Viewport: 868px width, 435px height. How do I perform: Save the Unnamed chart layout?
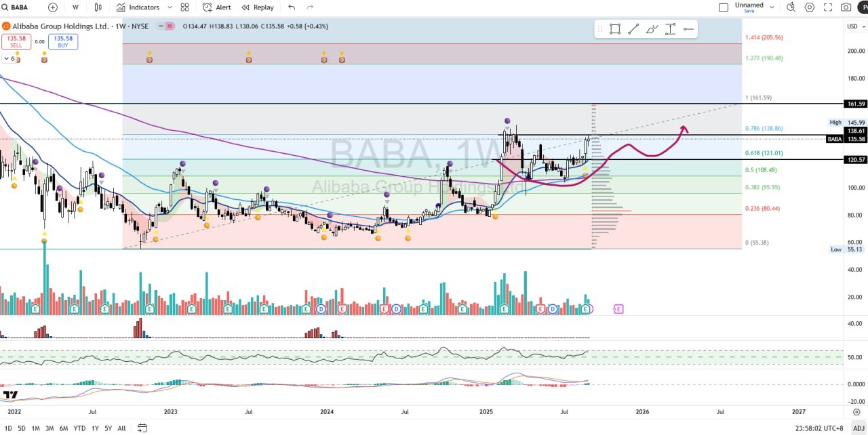[x=749, y=11]
